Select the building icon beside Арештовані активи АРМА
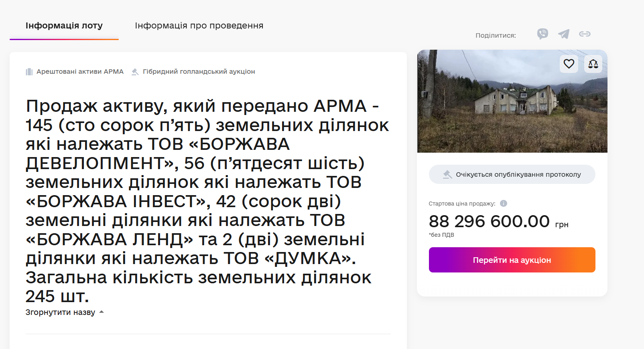 [28, 71]
